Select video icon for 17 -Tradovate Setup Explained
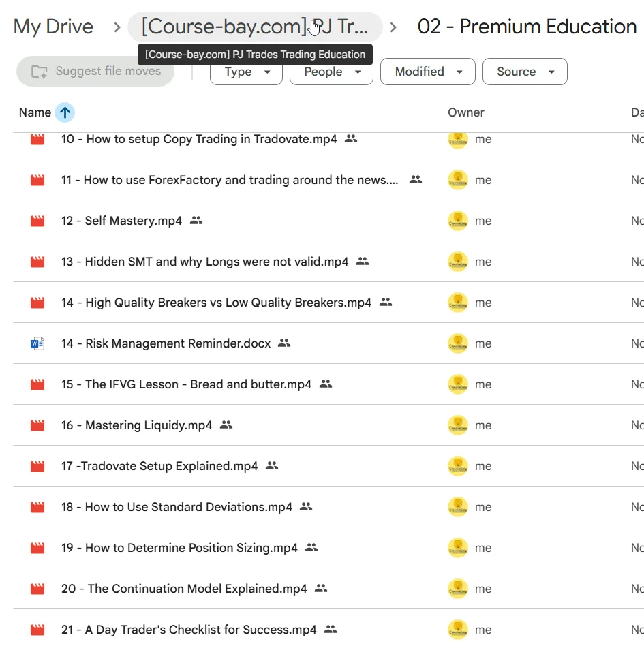The width and height of the screenshot is (644, 648). point(37,467)
